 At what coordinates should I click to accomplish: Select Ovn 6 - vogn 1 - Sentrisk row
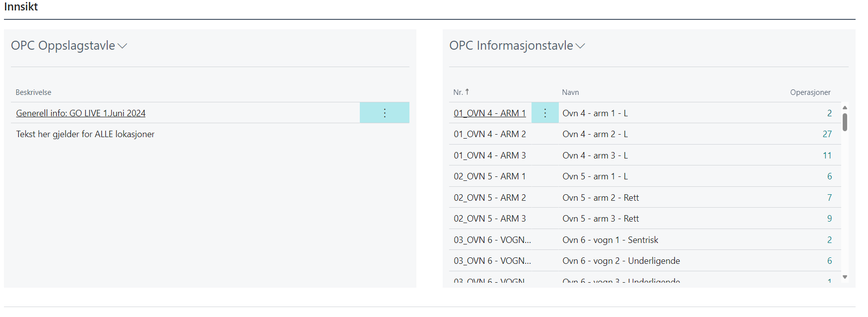610,240
